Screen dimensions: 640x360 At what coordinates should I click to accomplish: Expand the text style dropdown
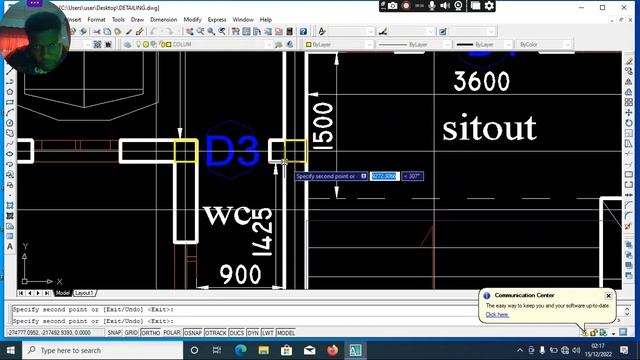point(370,31)
